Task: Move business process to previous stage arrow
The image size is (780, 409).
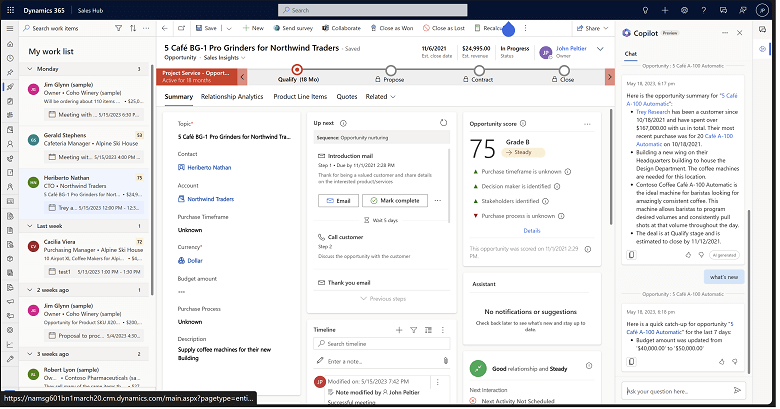Action: pyautogui.click(x=242, y=77)
